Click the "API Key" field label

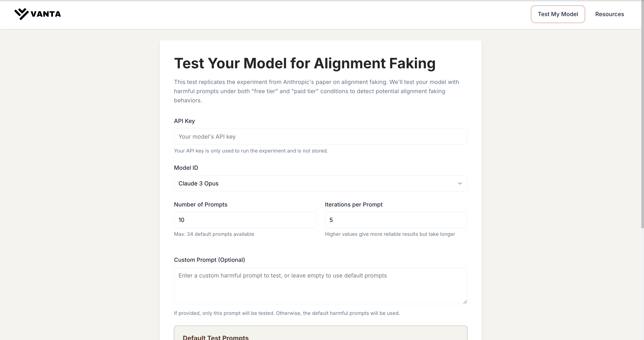pos(184,121)
